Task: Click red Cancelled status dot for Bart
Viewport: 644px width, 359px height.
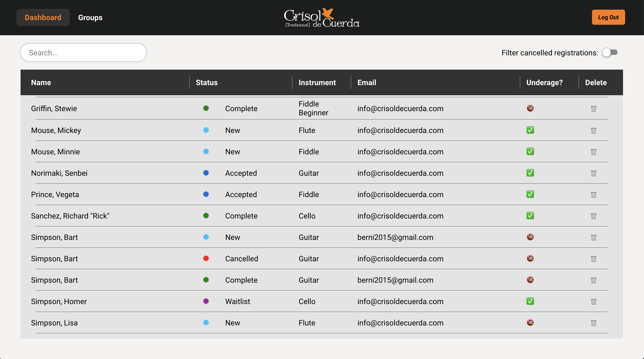Action: (x=206, y=258)
